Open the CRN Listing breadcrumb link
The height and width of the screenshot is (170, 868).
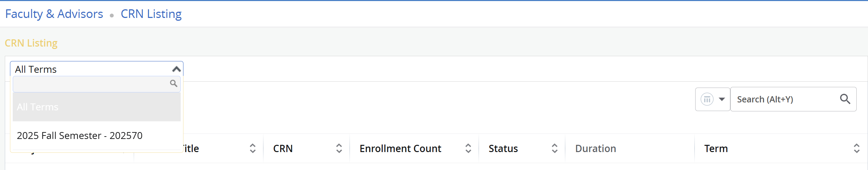(x=151, y=14)
